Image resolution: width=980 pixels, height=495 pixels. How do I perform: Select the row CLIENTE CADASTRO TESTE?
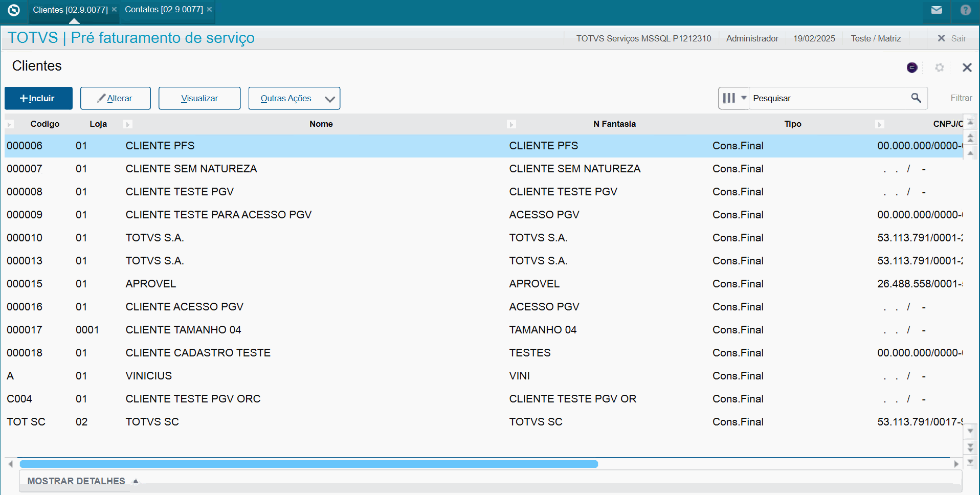tap(484, 353)
